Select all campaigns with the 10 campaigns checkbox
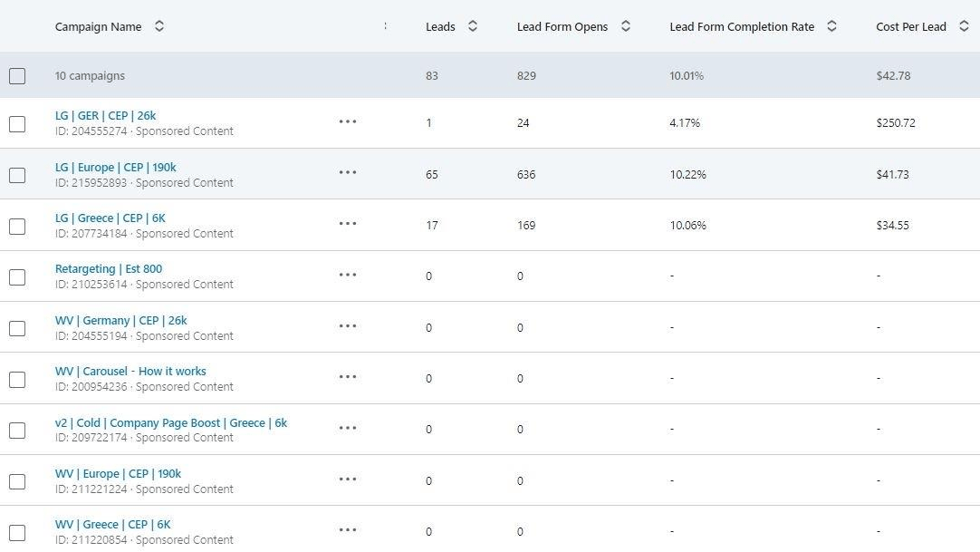980x552 pixels. coord(17,76)
